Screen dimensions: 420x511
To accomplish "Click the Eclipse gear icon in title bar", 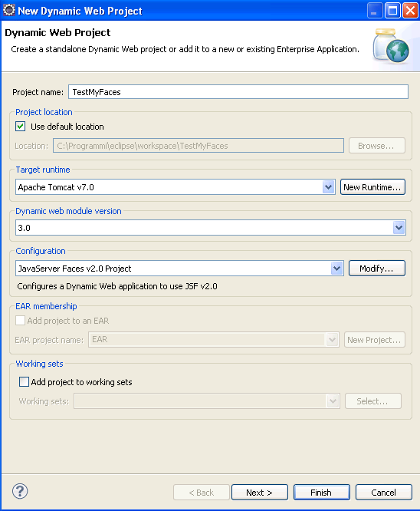I will tap(8, 10).
